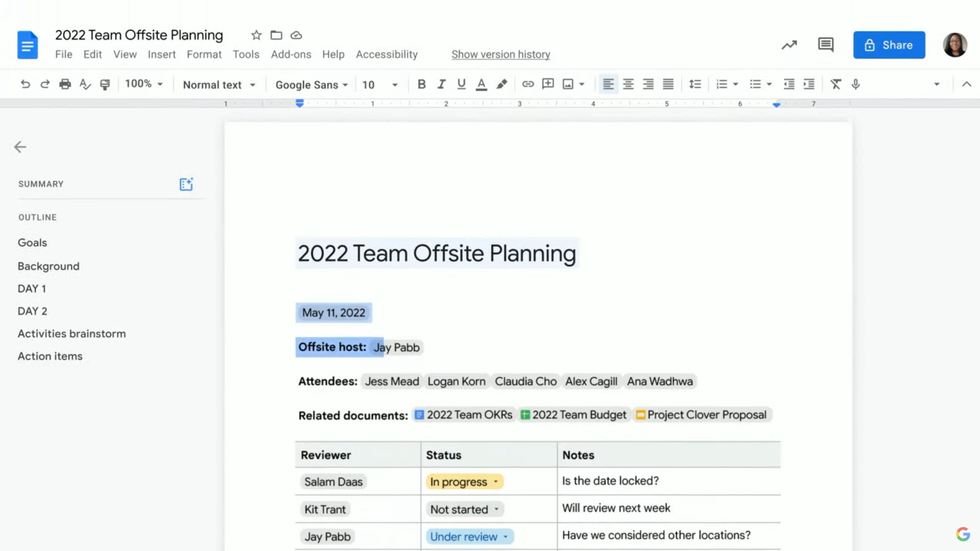Viewport: 980px width, 551px height.
Task: Click the add comment toolbar icon
Action: 548,84
